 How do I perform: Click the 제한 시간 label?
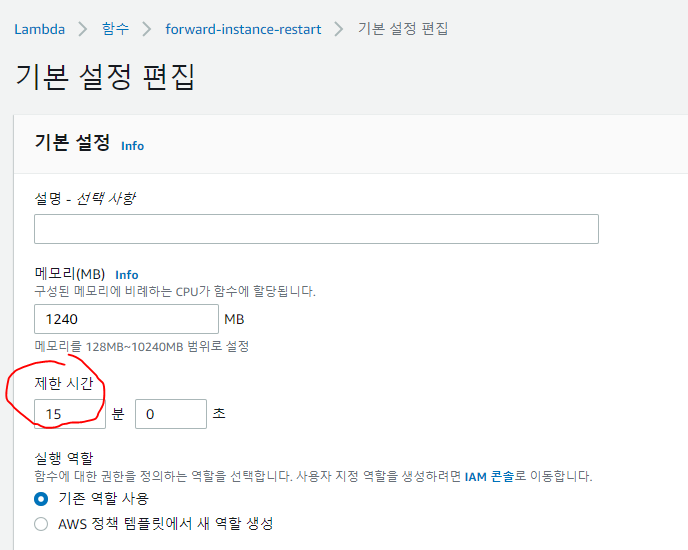[64, 383]
